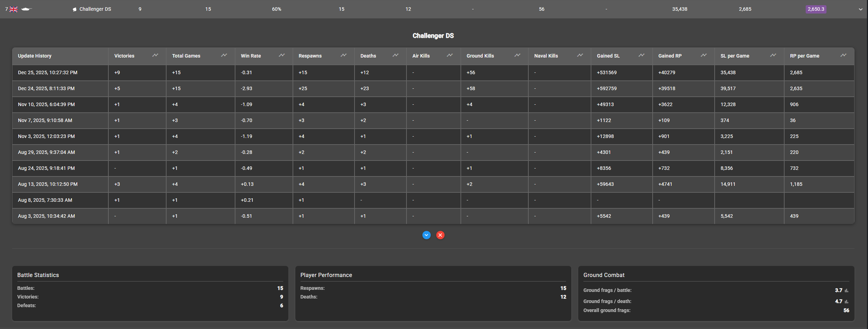Viewport: 868px width, 329px height.
Task: Click the Update History column header
Action: pyautogui.click(x=35, y=56)
